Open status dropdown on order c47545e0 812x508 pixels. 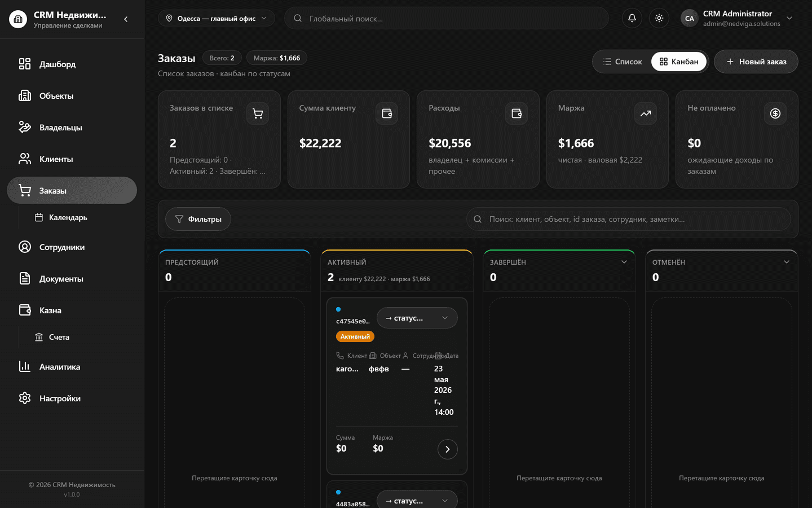coord(417,318)
